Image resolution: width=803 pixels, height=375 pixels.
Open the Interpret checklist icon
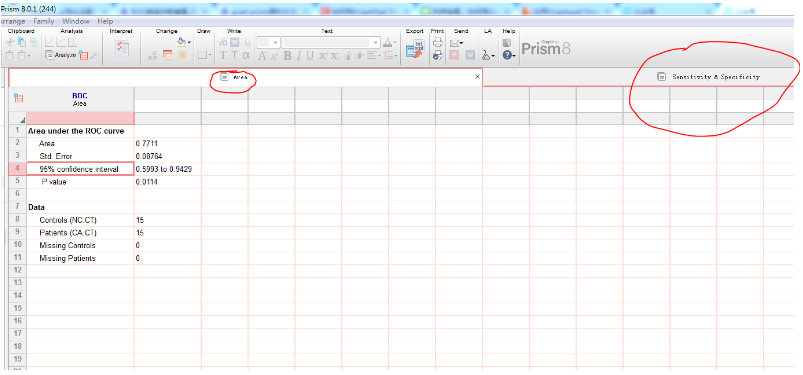point(122,49)
